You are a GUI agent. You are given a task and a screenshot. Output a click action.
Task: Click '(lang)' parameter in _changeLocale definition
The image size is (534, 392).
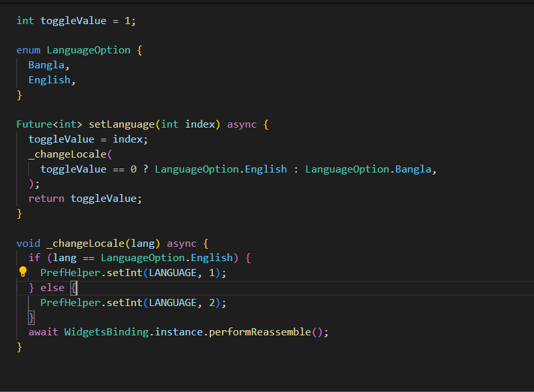(143, 244)
